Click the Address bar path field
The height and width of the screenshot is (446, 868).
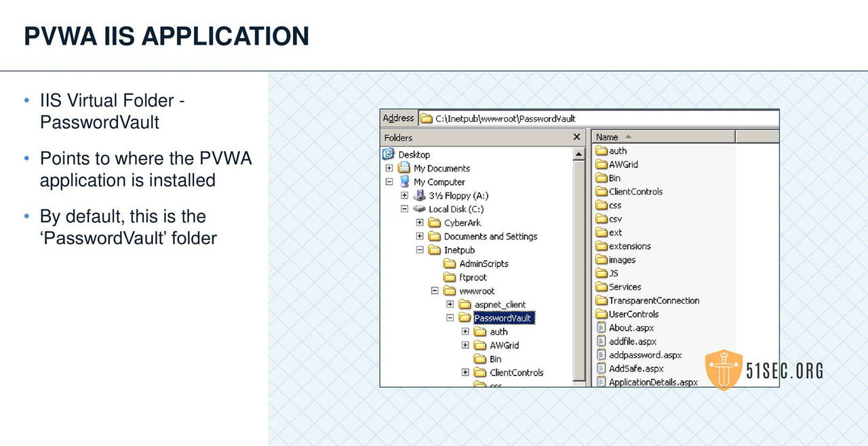click(x=598, y=119)
